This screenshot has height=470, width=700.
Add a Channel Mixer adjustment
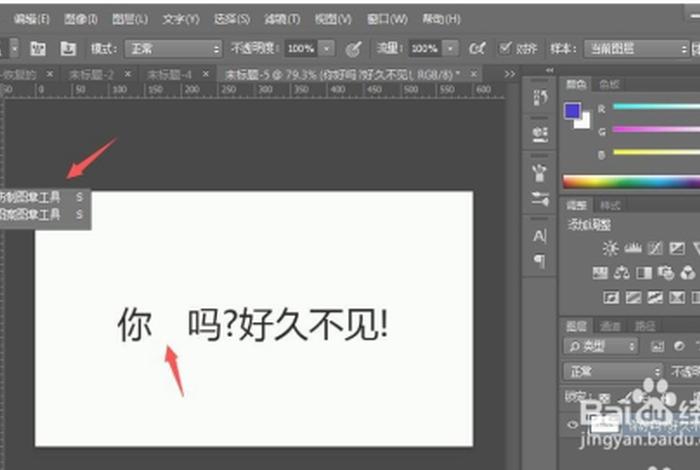[688, 273]
